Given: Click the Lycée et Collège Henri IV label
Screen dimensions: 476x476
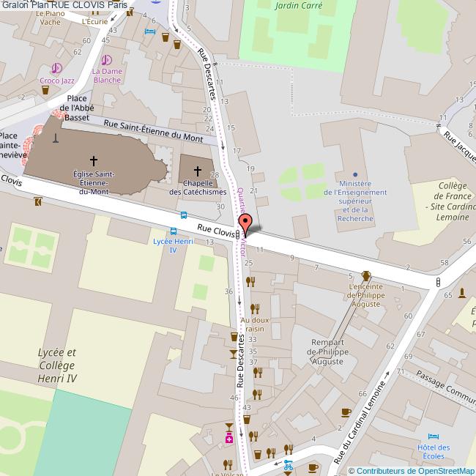Looking at the screenshot, I should click(x=57, y=365).
